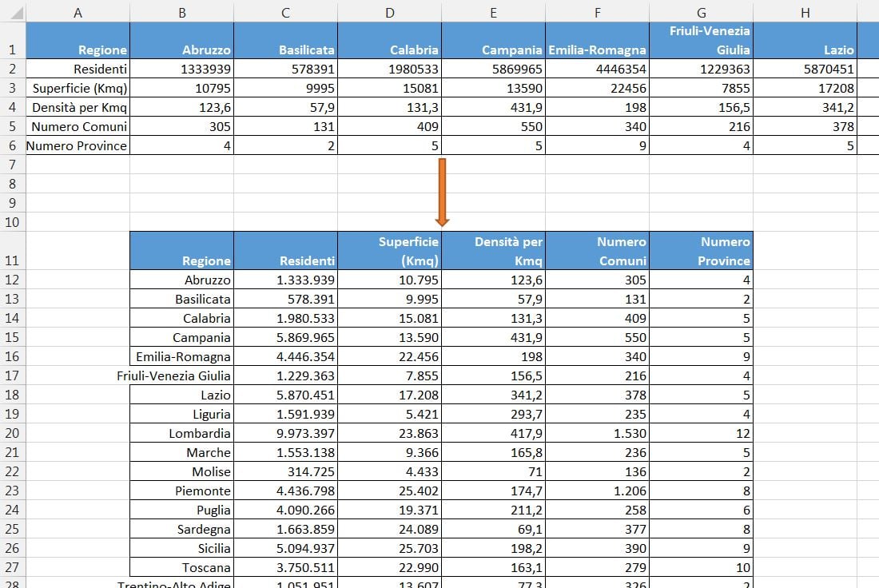
Task: Click cell with value 1.530
Action: coord(597,433)
